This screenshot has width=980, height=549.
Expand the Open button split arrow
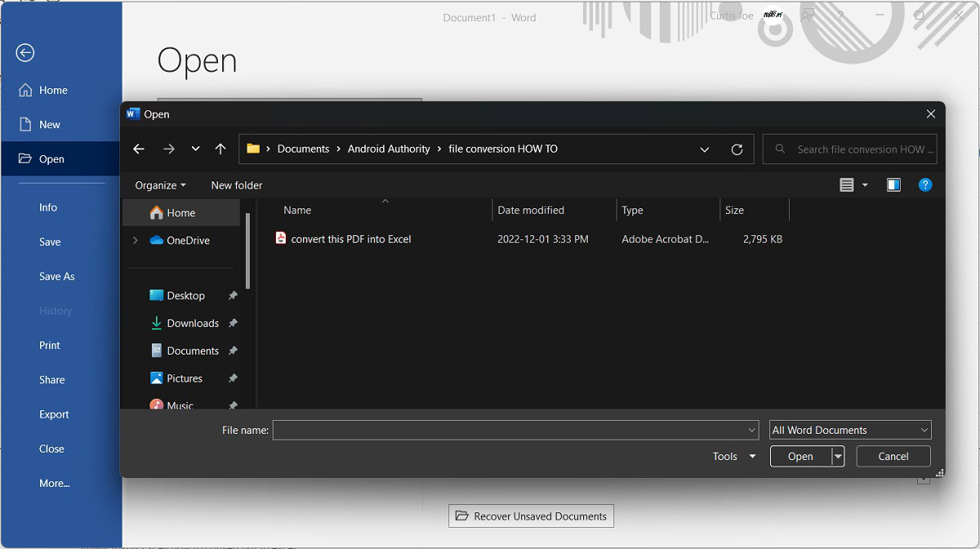[838, 457]
